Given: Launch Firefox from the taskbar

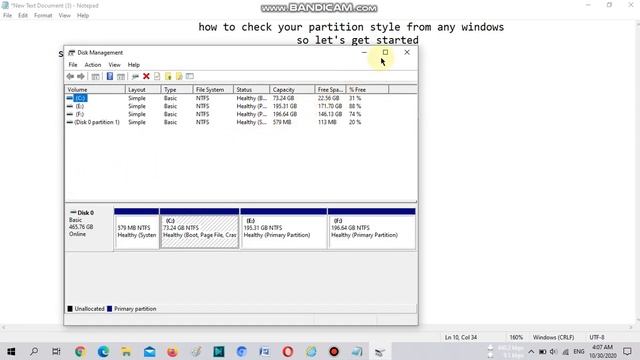Looking at the screenshot, I should 172,351.
